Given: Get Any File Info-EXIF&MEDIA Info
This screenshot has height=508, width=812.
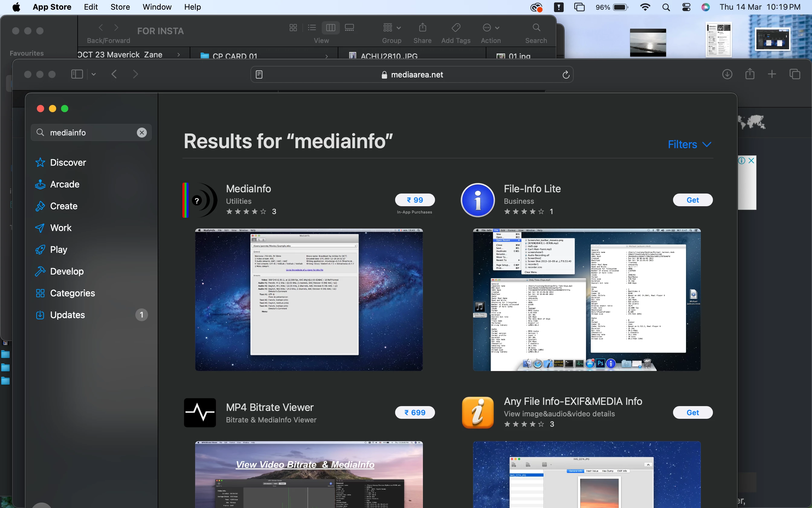Looking at the screenshot, I should point(693,412).
